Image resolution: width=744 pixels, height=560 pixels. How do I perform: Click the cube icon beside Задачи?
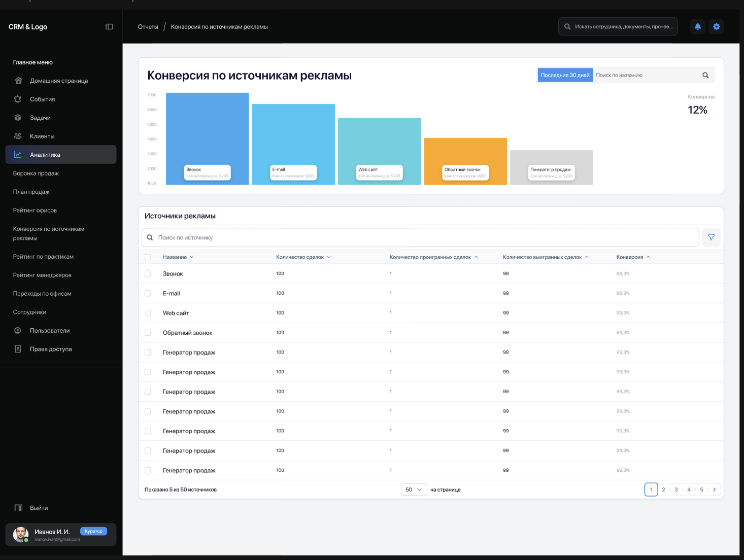(18, 118)
